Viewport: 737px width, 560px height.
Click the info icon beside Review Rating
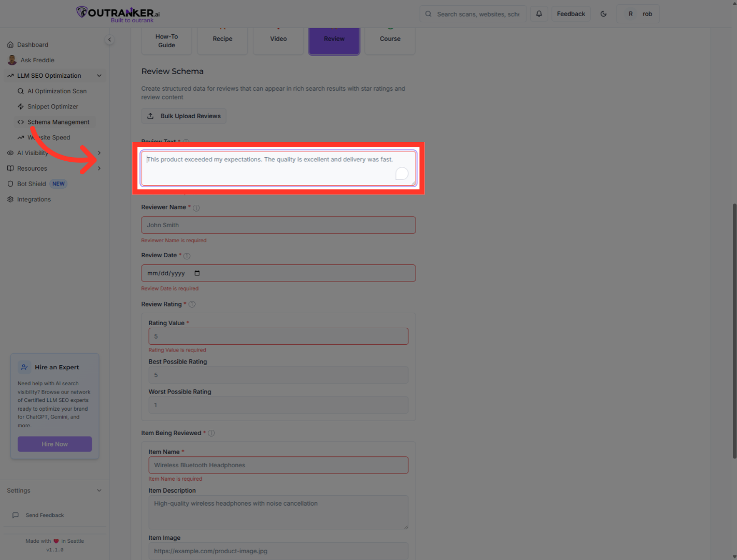click(192, 304)
